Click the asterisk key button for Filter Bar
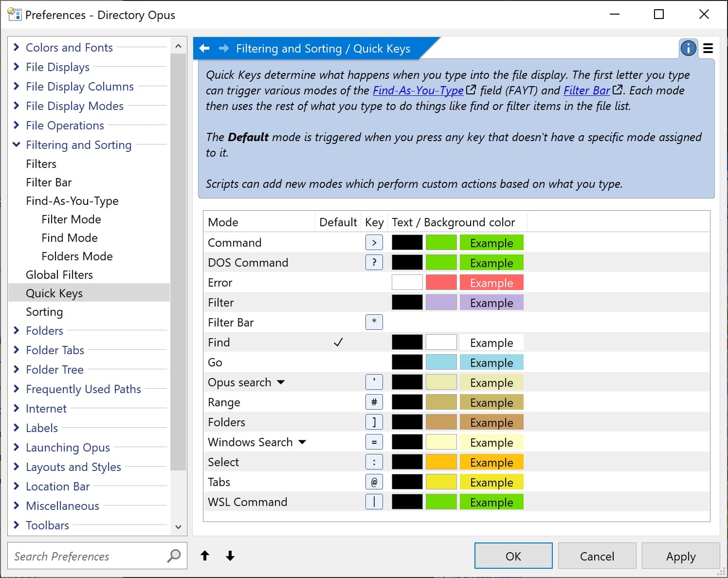Image resolution: width=728 pixels, height=578 pixels. (374, 322)
